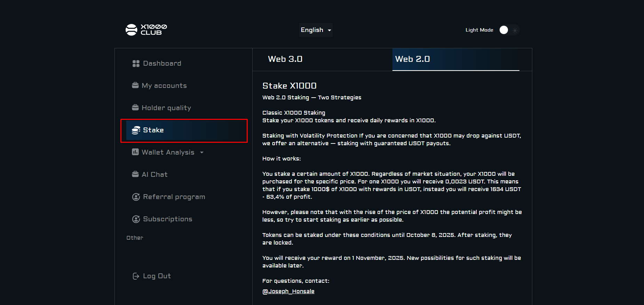644x305 pixels.
Task: Open the @Joseph_Honsale contact link
Action: pos(288,291)
